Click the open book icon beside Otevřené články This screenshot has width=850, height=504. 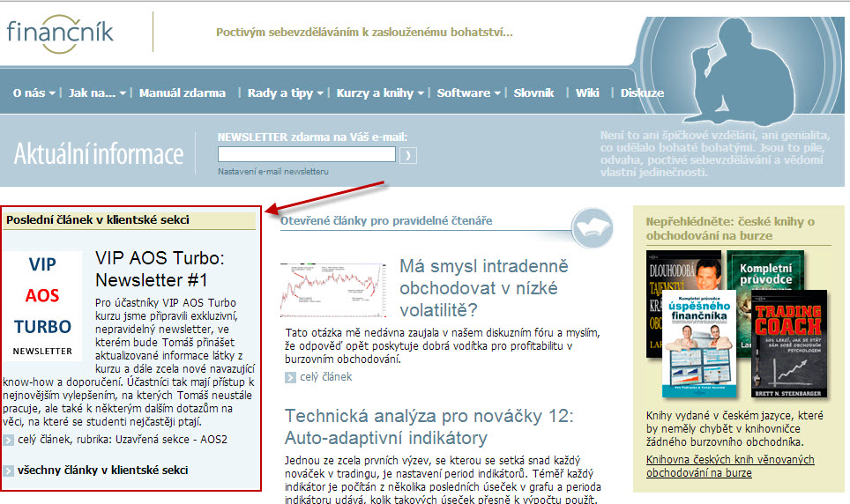click(x=592, y=228)
